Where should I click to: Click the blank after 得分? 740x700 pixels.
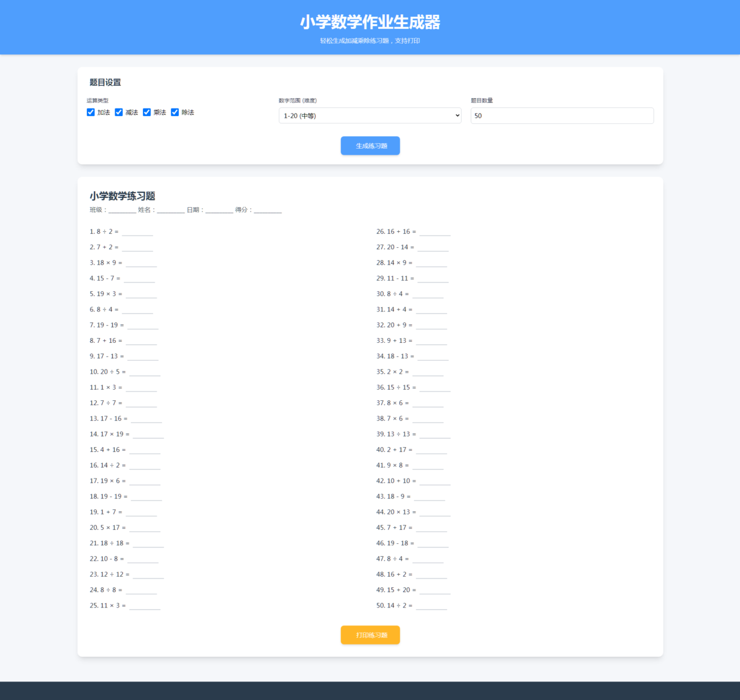point(268,210)
